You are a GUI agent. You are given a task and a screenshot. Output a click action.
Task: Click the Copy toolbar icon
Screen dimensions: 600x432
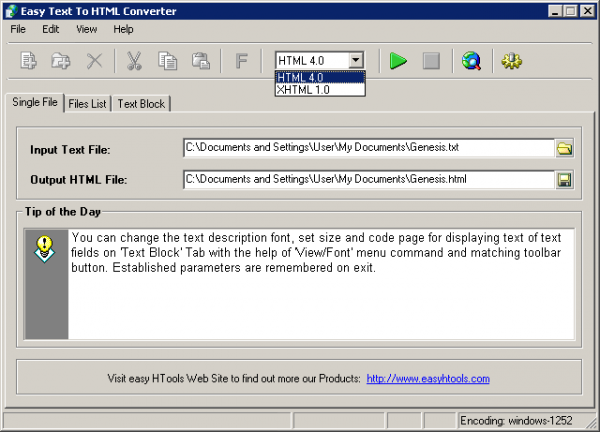(168, 61)
